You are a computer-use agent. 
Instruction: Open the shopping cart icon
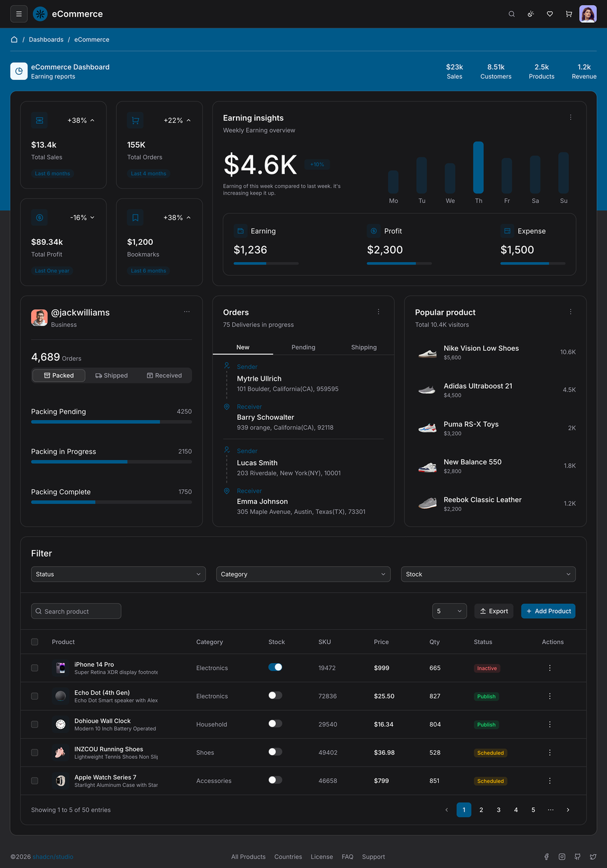coord(569,14)
